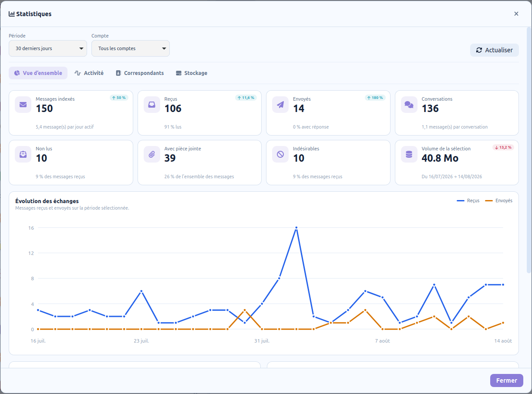Viewport: 532px width, 394px height.
Task: Open the Compte dropdown showing Tous les comptes
Action: 131,48
